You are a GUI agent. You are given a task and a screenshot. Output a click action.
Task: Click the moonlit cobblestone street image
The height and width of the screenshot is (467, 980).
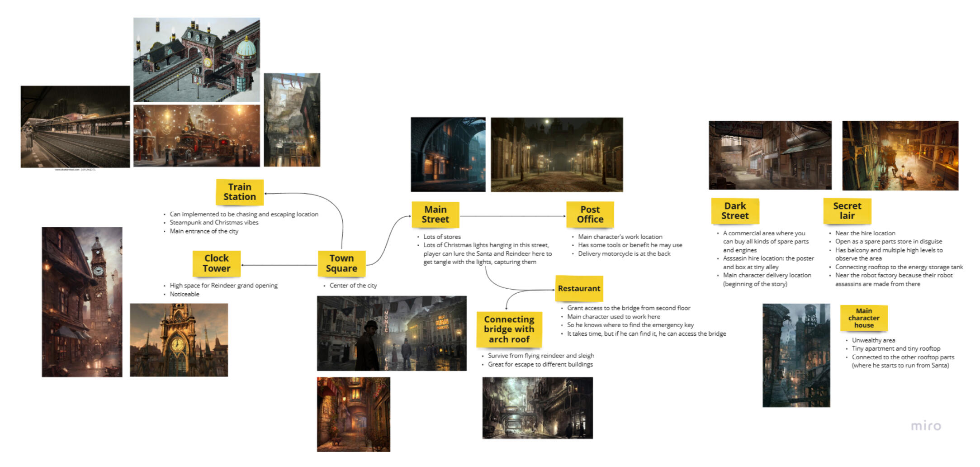coord(557,155)
